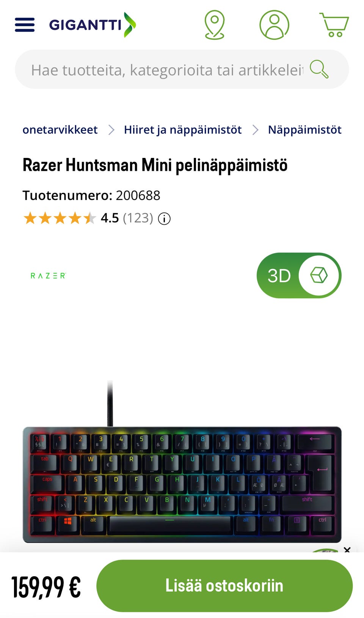Toggle the 3D view switch
364x618 pixels.
click(x=299, y=275)
